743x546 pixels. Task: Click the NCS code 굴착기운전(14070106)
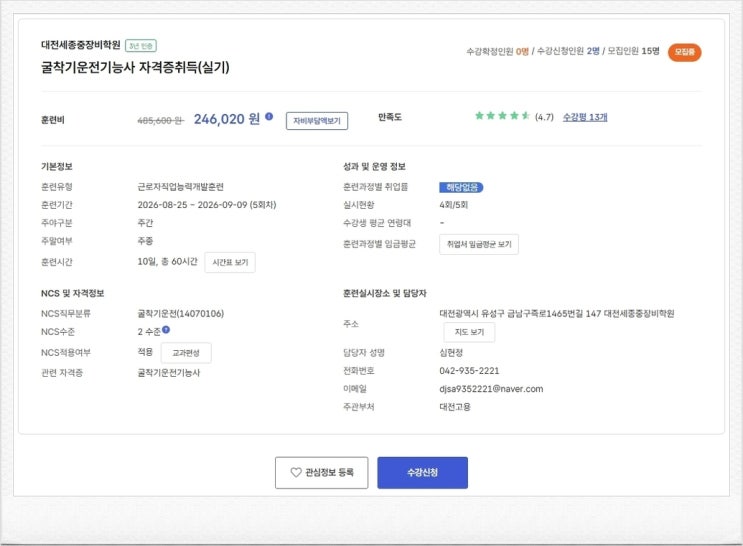(x=181, y=313)
